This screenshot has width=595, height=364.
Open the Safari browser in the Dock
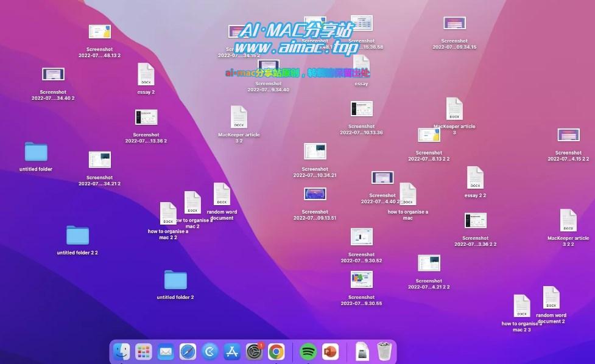188,352
